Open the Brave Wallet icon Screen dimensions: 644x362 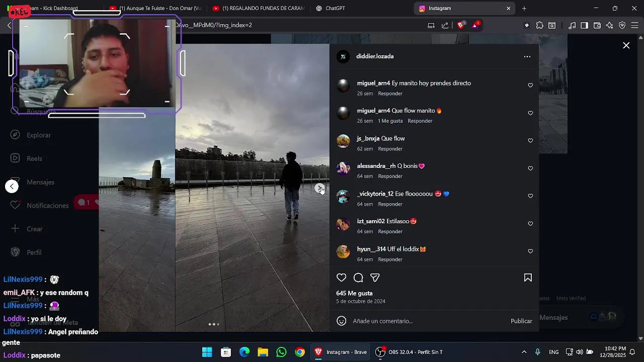tap(597, 26)
